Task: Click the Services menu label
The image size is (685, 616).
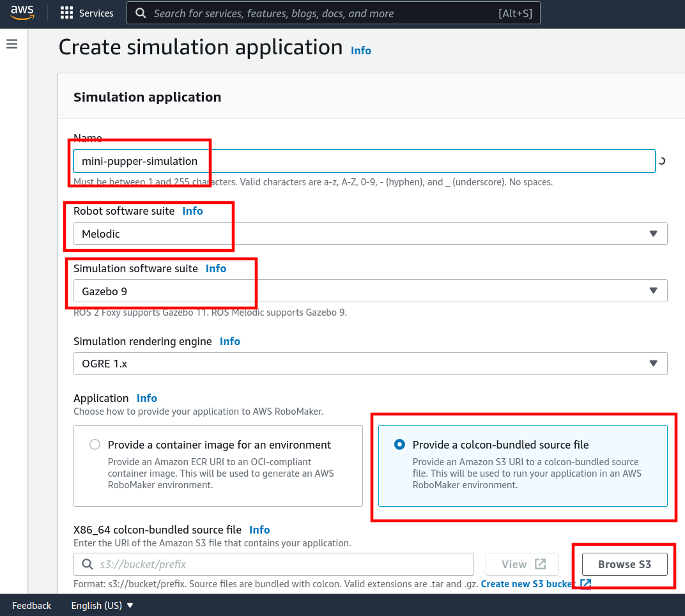Action: [96, 13]
